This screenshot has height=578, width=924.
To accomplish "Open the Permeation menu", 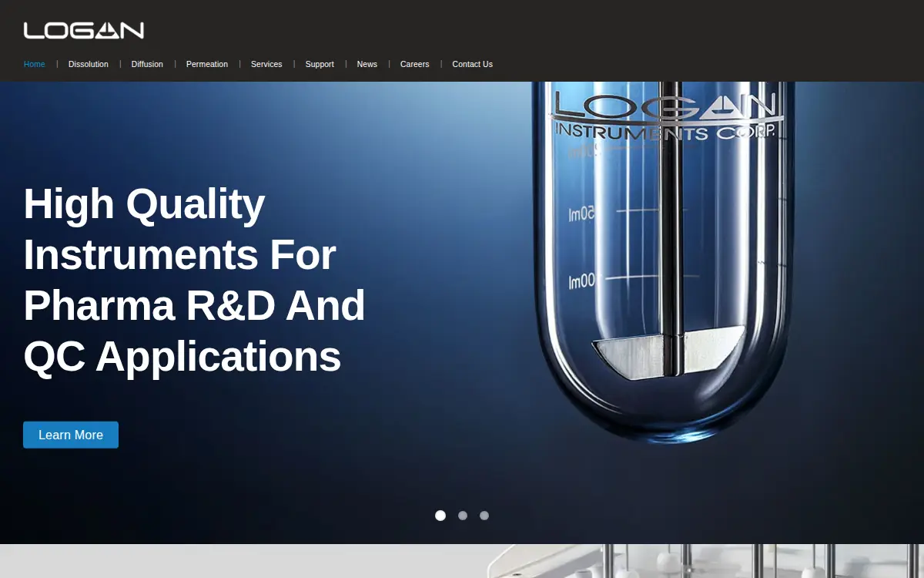I will click(x=207, y=64).
